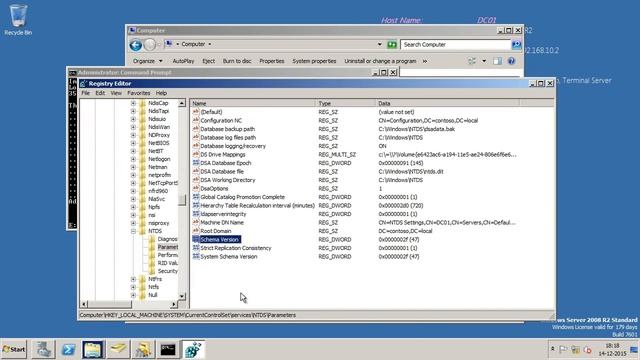Expand the Netlogon tree node

pos(133,159)
